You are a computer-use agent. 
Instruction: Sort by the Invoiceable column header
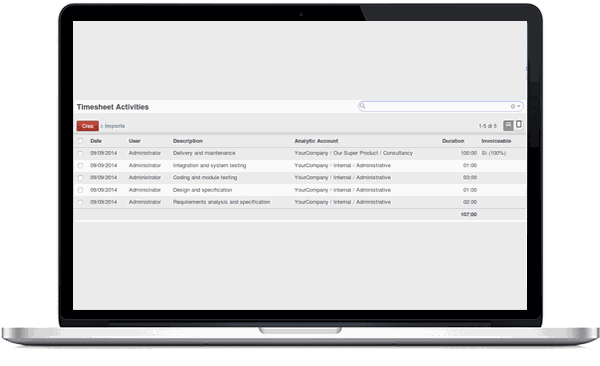point(496,141)
